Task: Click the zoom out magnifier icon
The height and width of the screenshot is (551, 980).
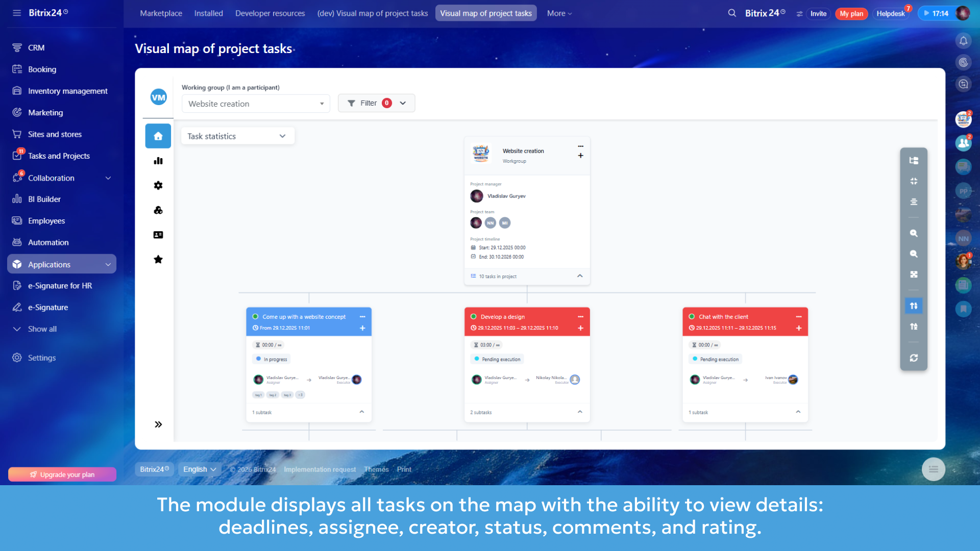Action: tap(914, 254)
